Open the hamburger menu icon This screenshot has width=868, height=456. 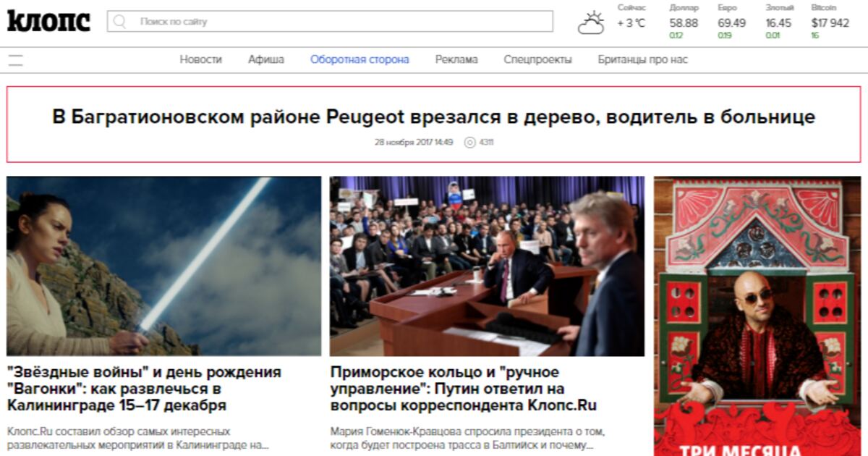point(15,60)
